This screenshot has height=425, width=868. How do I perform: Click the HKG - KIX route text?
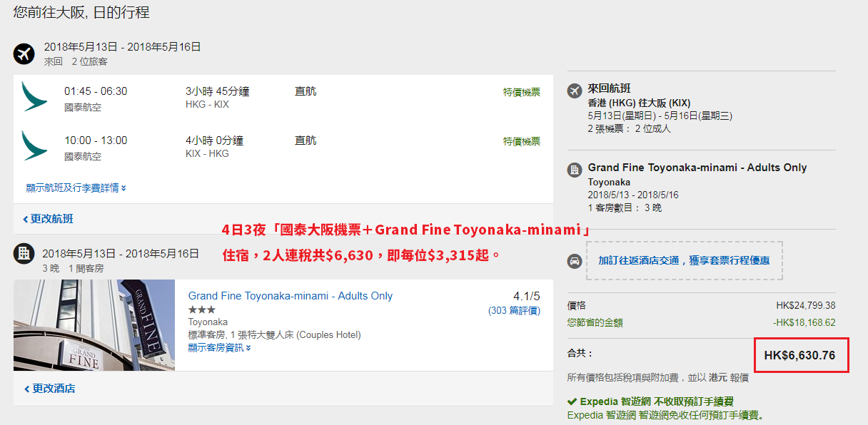(x=207, y=104)
